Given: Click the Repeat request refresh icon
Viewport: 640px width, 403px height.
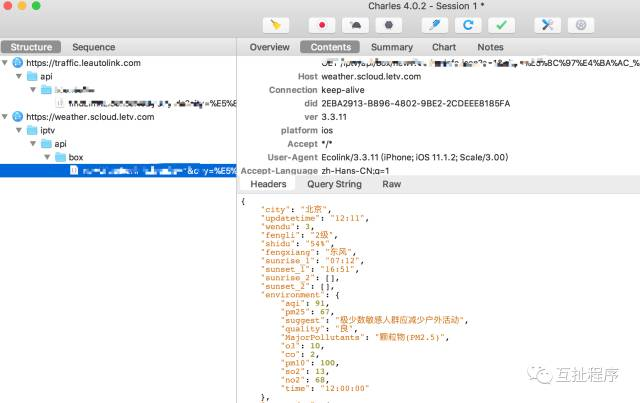Looking at the screenshot, I should 468,25.
